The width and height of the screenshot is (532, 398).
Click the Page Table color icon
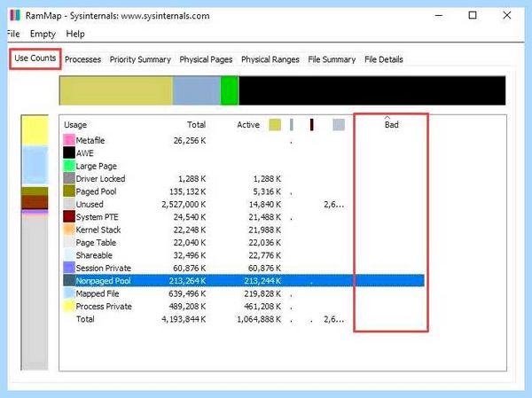pyautogui.click(x=69, y=242)
